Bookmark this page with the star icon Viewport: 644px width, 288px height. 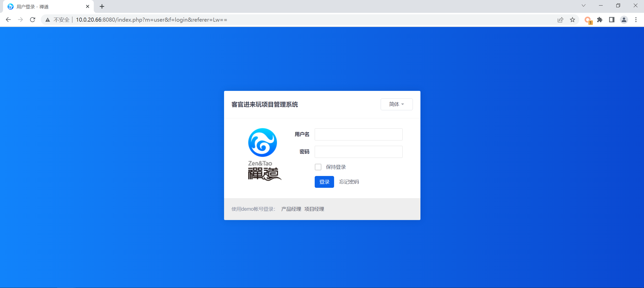(573, 20)
